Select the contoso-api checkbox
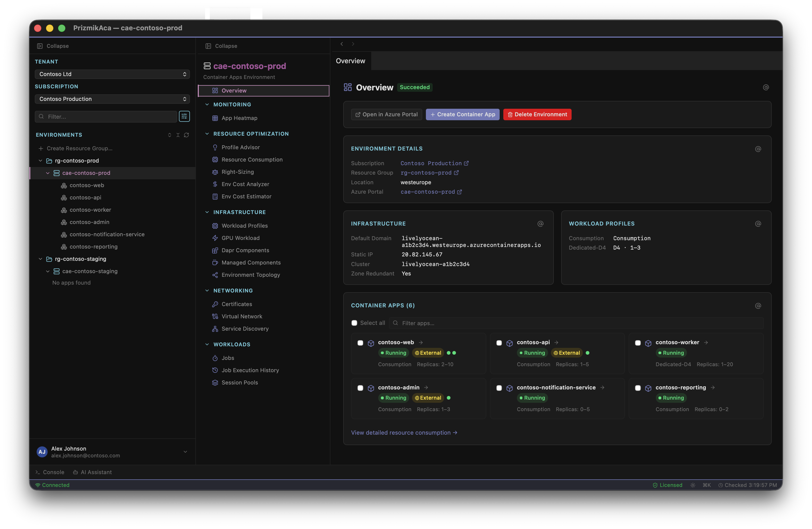This screenshot has height=529, width=812. (499, 343)
